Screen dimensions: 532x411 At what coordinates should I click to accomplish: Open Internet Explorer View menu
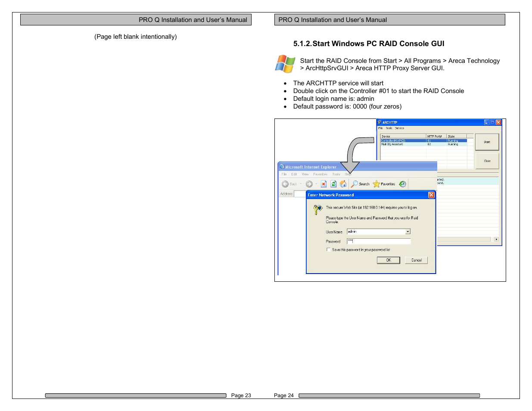pos(305,174)
